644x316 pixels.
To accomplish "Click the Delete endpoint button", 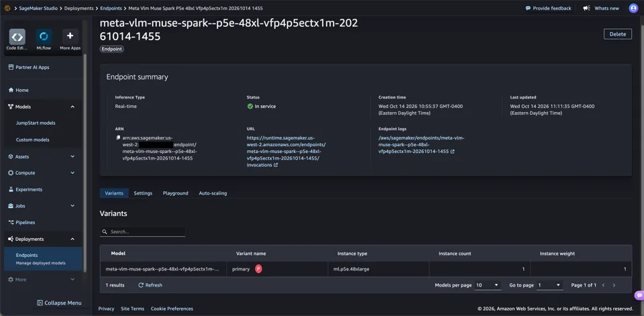I will pyautogui.click(x=617, y=34).
